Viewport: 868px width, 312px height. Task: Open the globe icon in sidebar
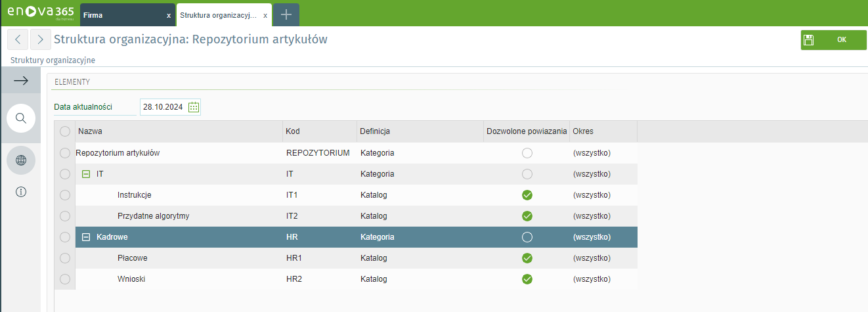[x=20, y=160]
